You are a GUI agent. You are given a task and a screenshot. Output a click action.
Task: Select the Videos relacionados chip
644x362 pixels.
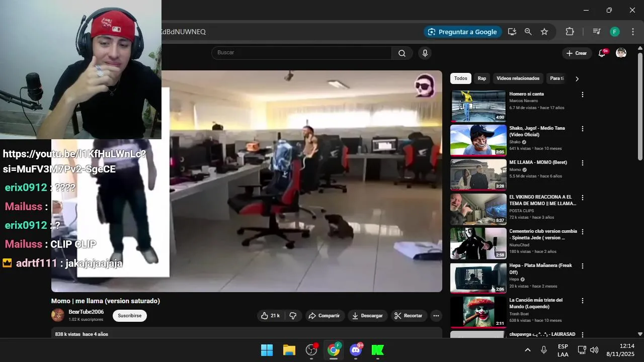(518, 78)
